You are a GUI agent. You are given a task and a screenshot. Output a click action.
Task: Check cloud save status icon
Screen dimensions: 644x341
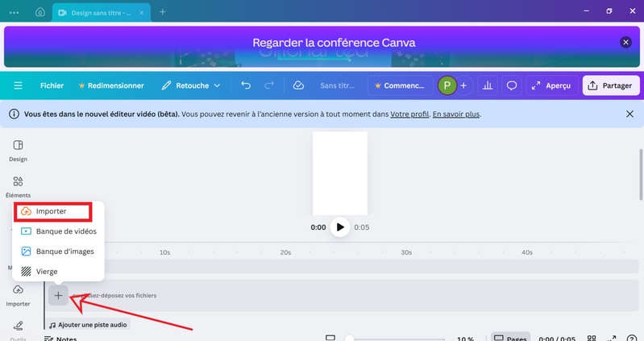click(298, 85)
